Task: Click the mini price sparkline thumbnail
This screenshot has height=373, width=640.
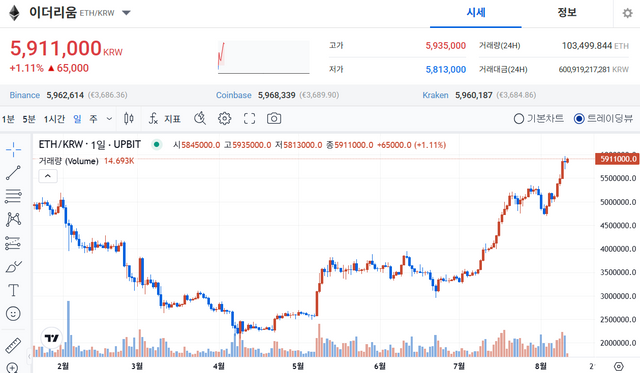Action: tap(263, 57)
